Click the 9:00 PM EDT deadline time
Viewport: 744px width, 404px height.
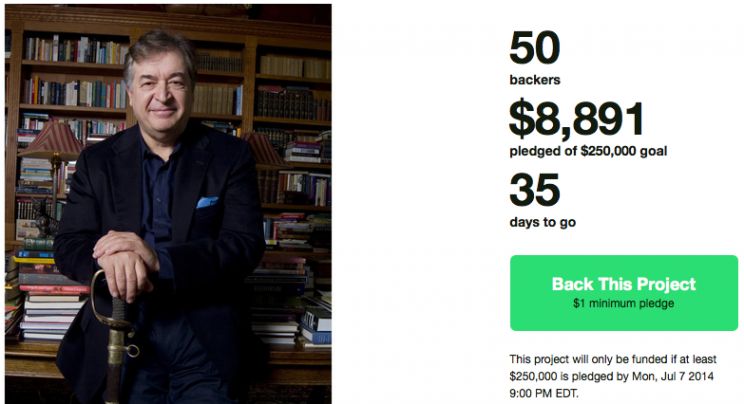pyautogui.click(x=544, y=394)
